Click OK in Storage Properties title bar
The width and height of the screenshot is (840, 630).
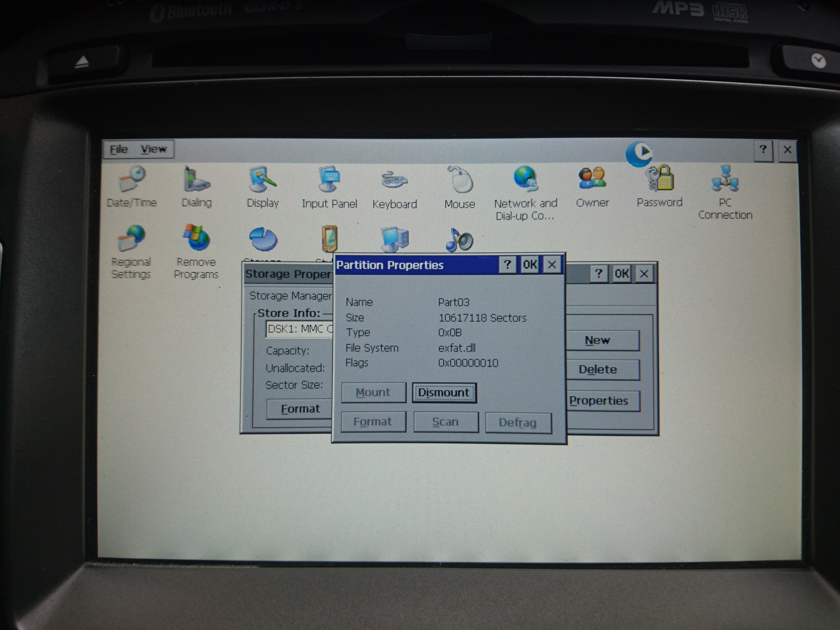pyautogui.click(x=621, y=274)
